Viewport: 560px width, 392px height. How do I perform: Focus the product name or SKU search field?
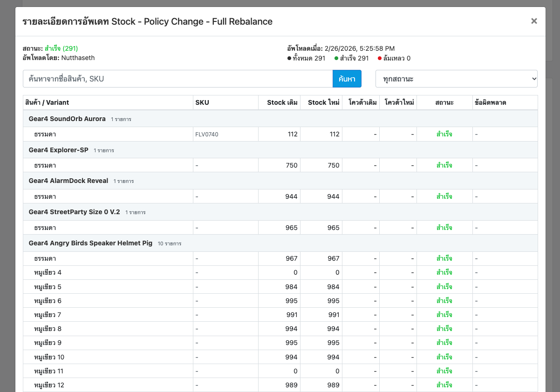178,79
